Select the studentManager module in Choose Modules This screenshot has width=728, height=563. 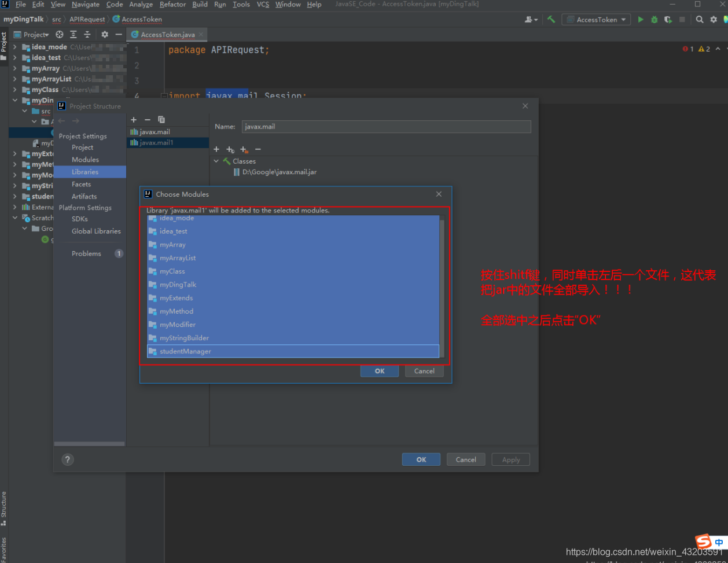pos(293,351)
